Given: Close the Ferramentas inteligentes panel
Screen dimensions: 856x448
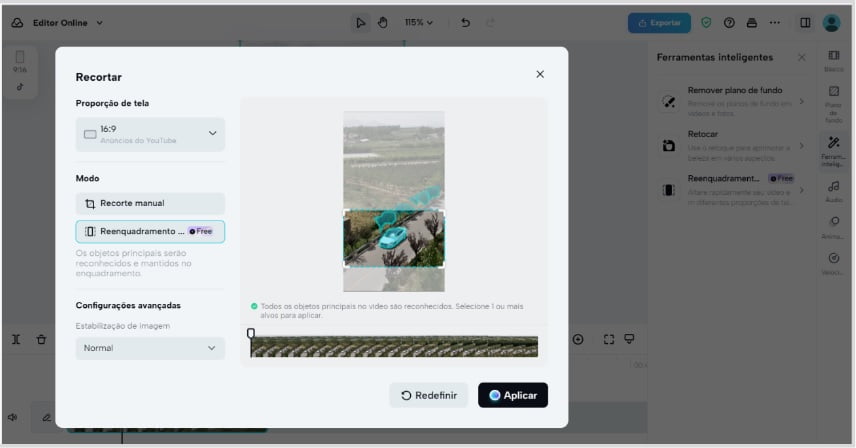Looking at the screenshot, I should 801,57.
